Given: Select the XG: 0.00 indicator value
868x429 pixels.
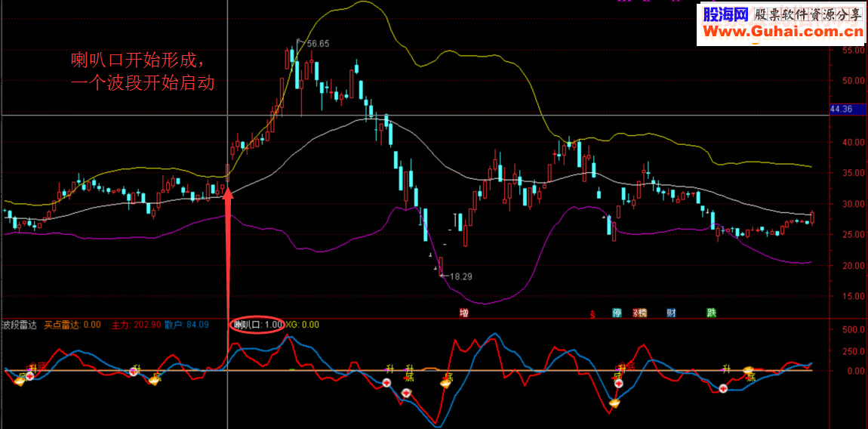Looking at the screenshot, I should (x=302, y=325).
